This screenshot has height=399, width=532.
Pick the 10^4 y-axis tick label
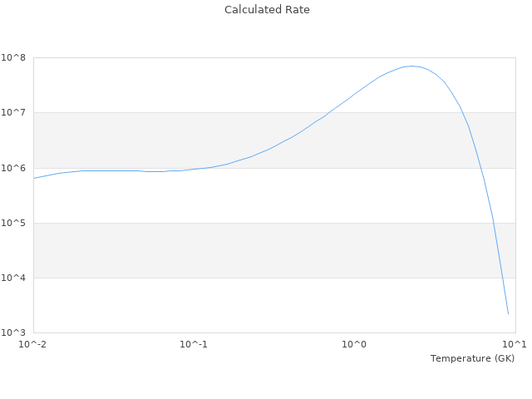pyautogui.click(x=14, y=278)
